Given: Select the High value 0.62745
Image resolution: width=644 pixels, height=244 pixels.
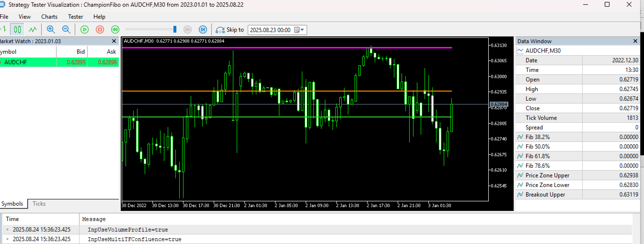Looking at the screenshot, I should 629,89.
